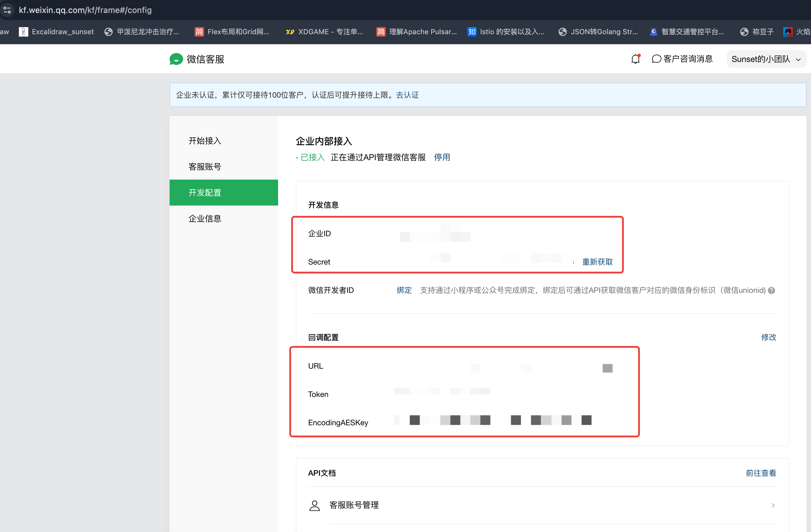Click the 去认证 link in banner
811x532 pixels.
tap(407, 95)
